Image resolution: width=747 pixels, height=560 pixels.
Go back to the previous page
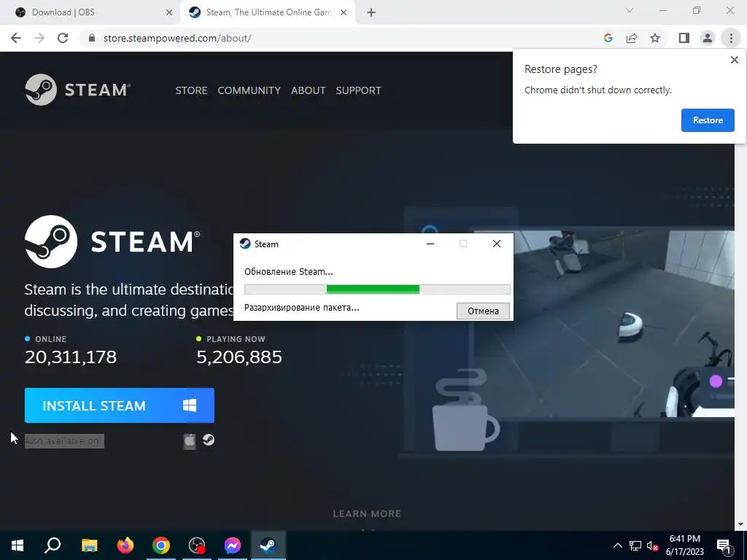(16, 38)
